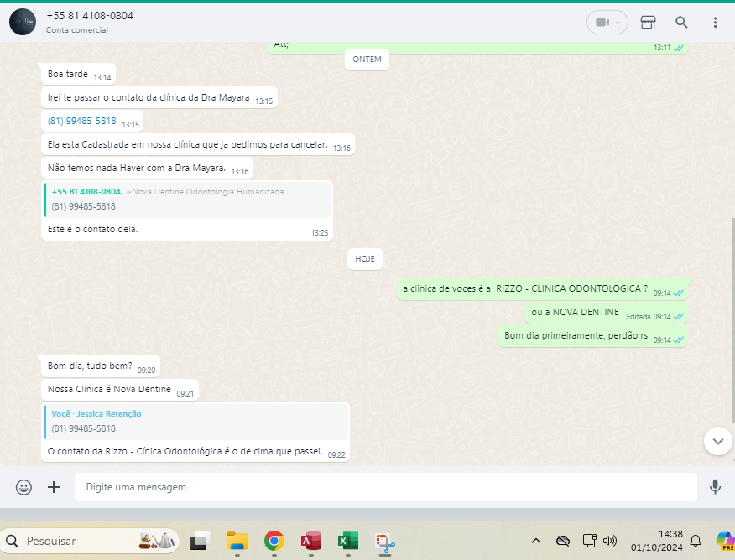The height and width of the screenshot is (560, 735).
Task: Open quoted message from +55 81 4108-0804
Action: (187, 199)
